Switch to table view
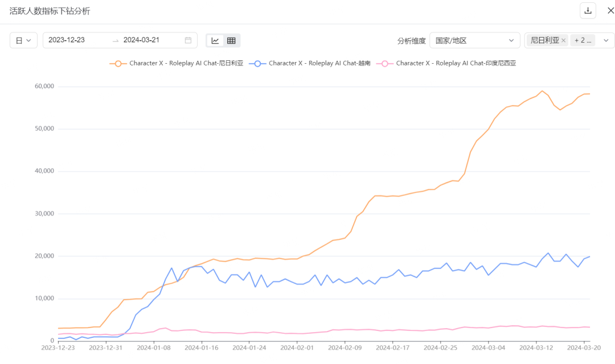The width and height of the screenshot is (615, 364). click(231, 40)
